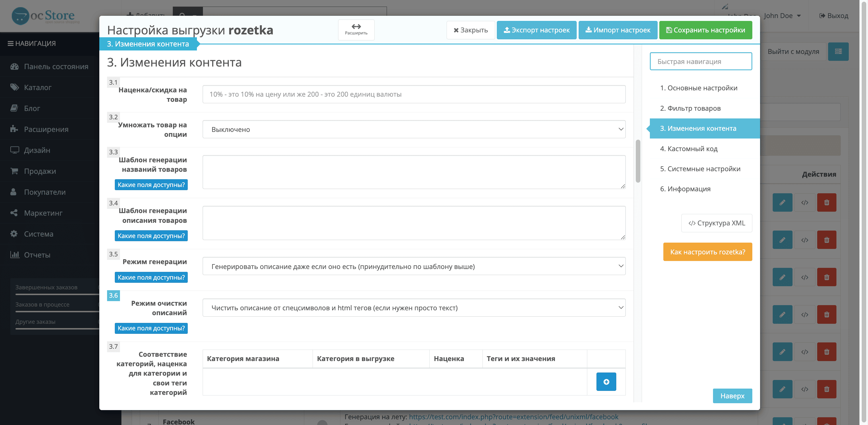This screenshot has width=868, height=425.
Task: Add a category mapping row with plus icon
Action: tap(606, 382)
